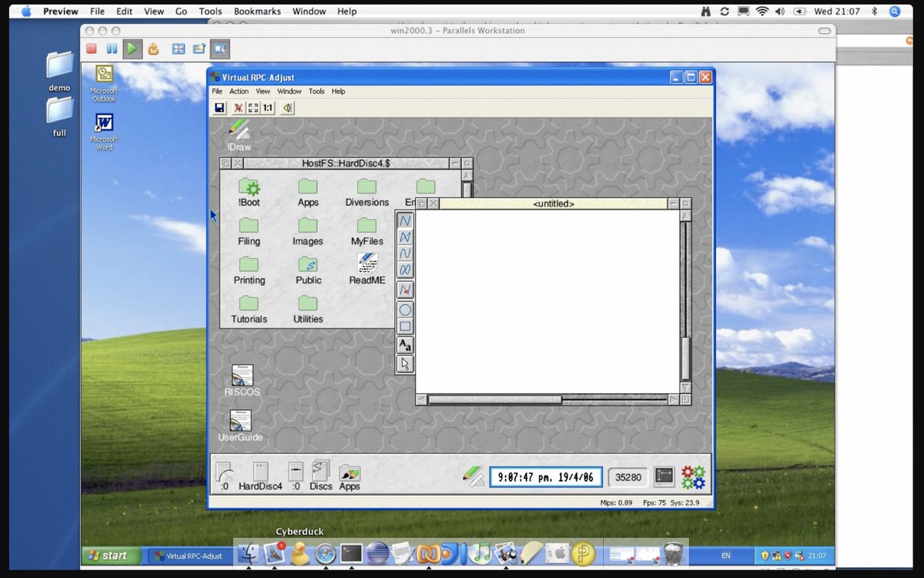The width and height of the screenshot is (924, 578).
Task: Click the floppy disk save icon in VirtualRPC
Action: click(219, 108)
